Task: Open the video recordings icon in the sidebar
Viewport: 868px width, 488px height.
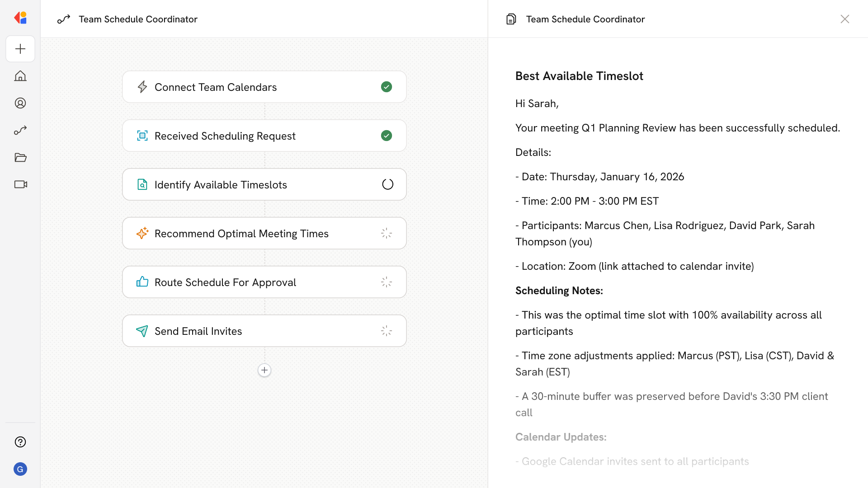Action: 20,184
